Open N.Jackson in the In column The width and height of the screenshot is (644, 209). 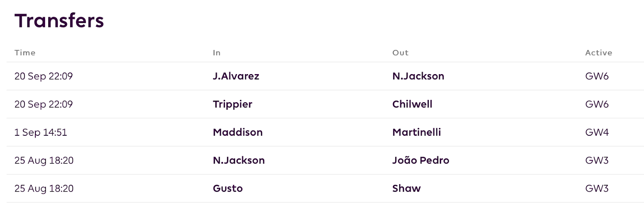tap(239, 160)
